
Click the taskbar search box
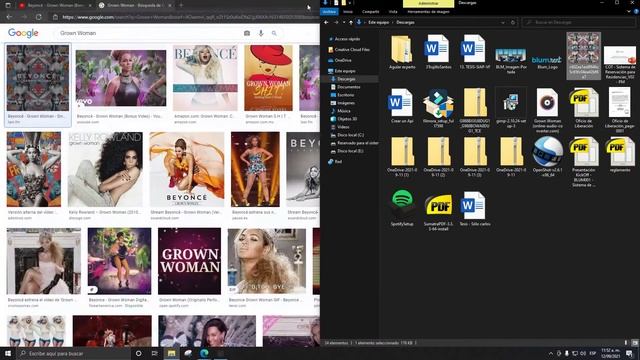click(73, 353)
